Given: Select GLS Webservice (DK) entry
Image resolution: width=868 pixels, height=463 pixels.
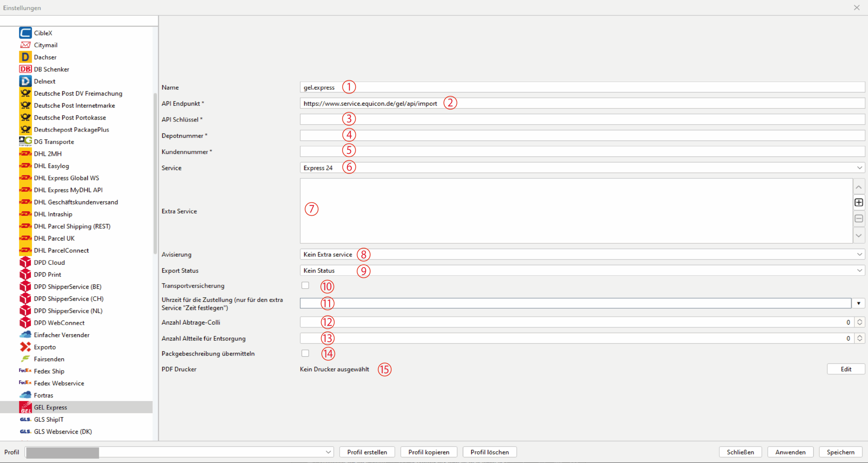Looking at the screenshot, I should [63, 431].
